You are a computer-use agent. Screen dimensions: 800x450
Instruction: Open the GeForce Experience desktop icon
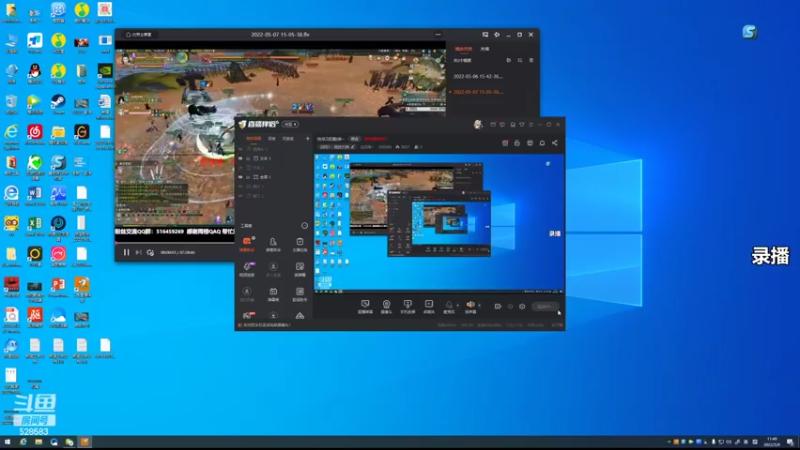pyautogui.click(x=105, y=73)
